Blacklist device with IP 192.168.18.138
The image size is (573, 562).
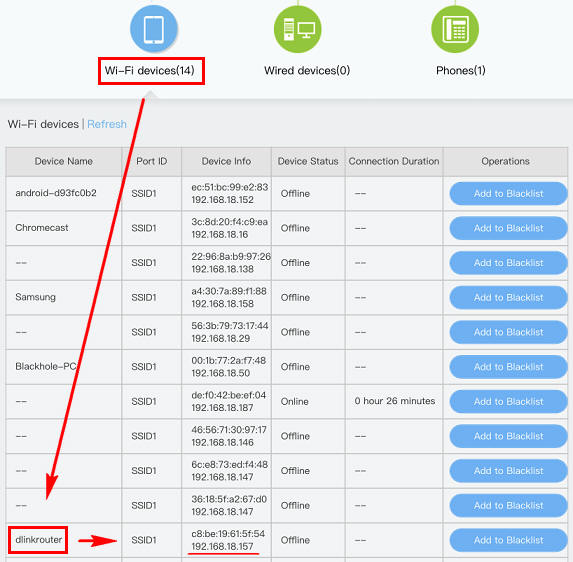coord(508,263)
